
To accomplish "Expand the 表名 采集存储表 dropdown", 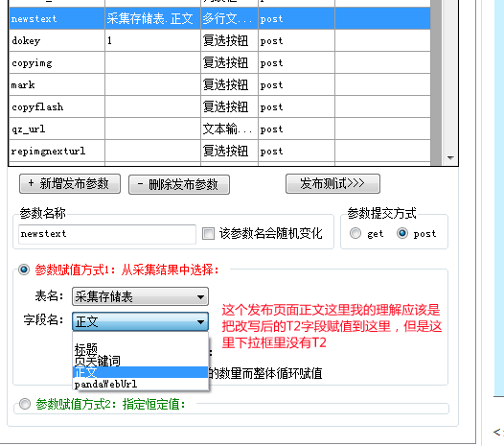I will [x=140, y=296].
